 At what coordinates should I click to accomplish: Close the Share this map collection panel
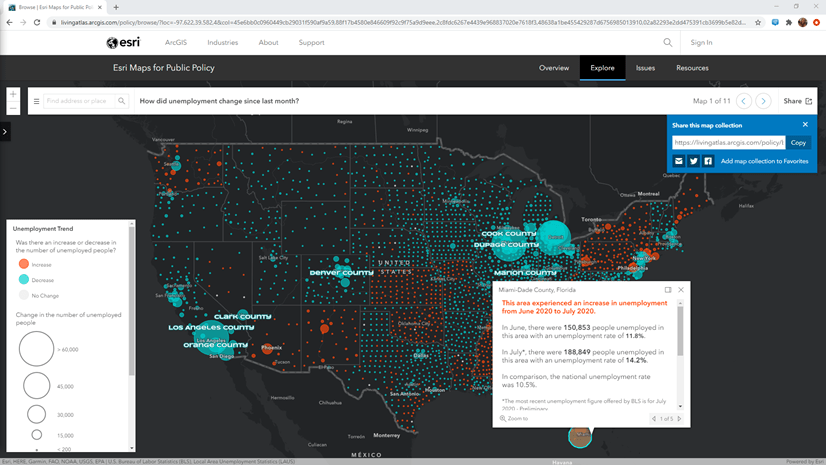805,125
